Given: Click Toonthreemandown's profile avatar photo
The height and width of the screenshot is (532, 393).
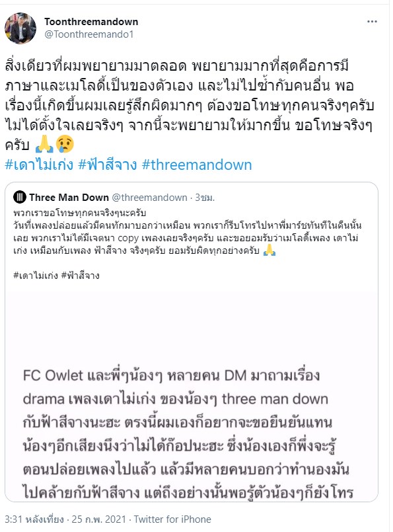Looking at the screenshot, I should pyautogui.click(x=20, y=28).
